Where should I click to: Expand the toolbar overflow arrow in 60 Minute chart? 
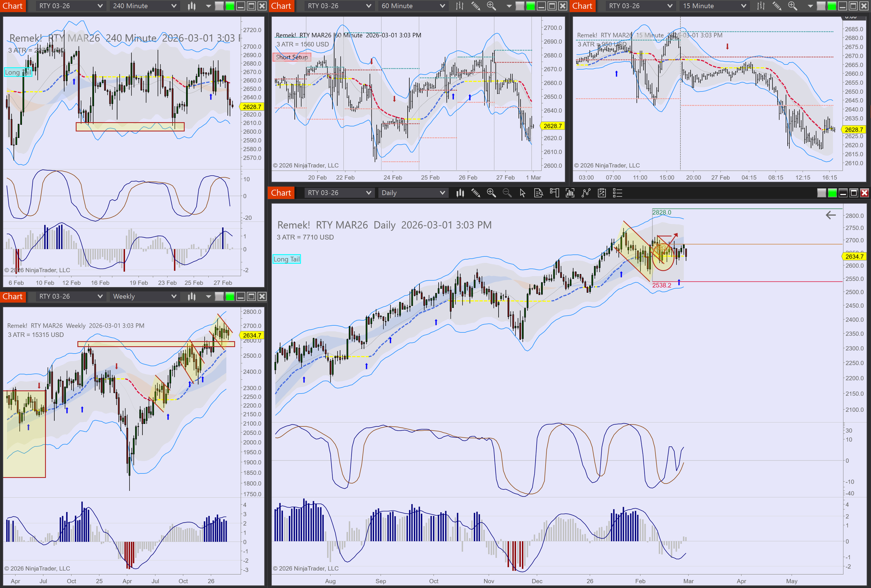click(x=509, y=6)
